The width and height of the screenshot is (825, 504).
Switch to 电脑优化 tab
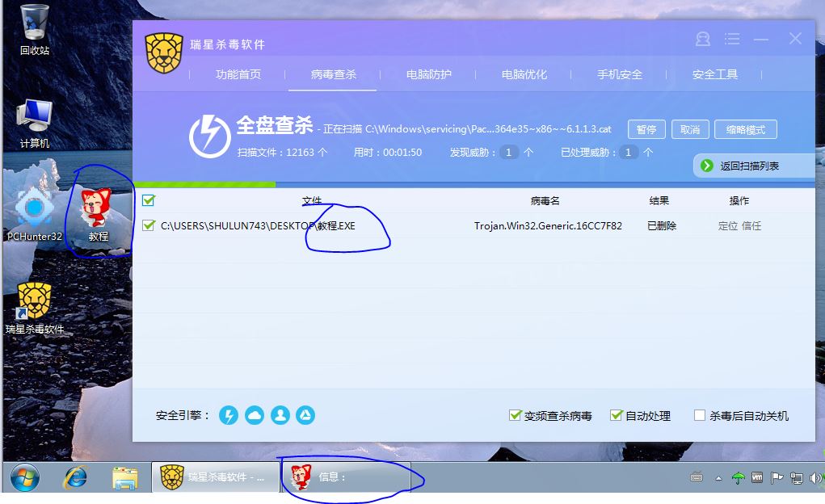(x=524, y=74)
